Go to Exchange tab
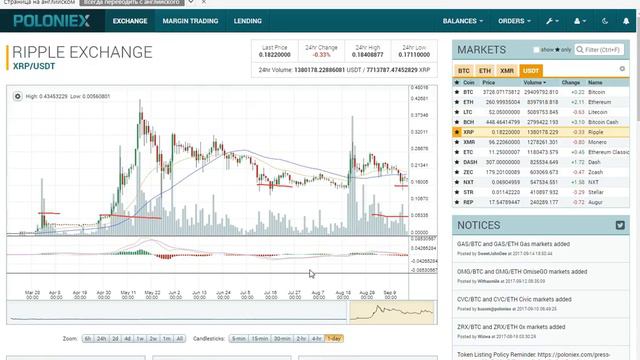 click(130, 21)
